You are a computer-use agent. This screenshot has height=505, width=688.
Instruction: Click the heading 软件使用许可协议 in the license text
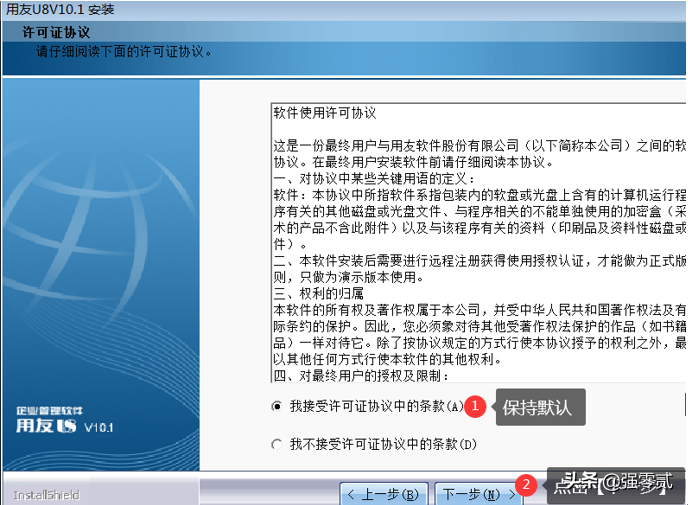[325, 113]
